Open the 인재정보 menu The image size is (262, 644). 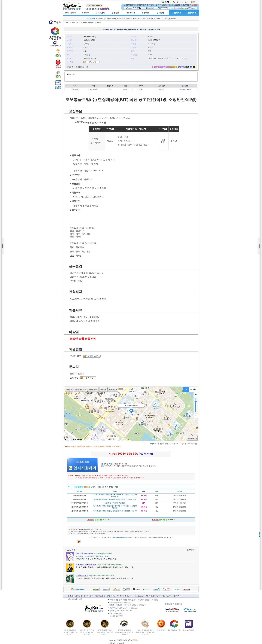click(85, 13)
